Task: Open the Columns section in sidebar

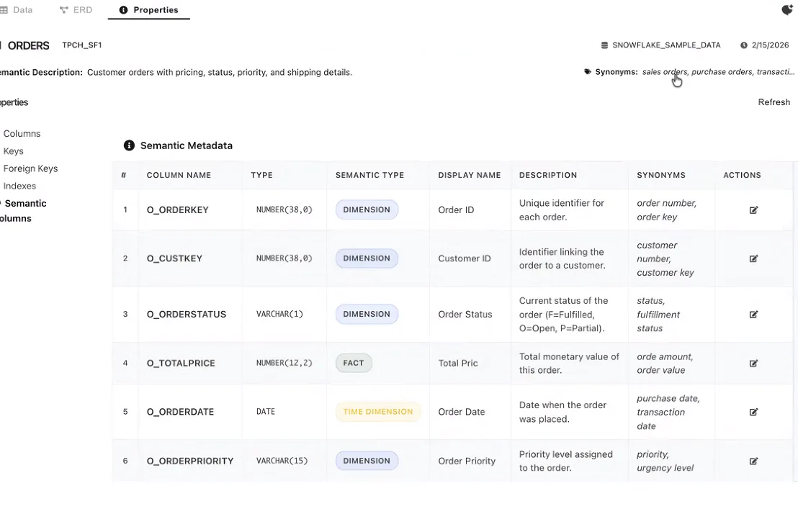Action: coord(22,134)
